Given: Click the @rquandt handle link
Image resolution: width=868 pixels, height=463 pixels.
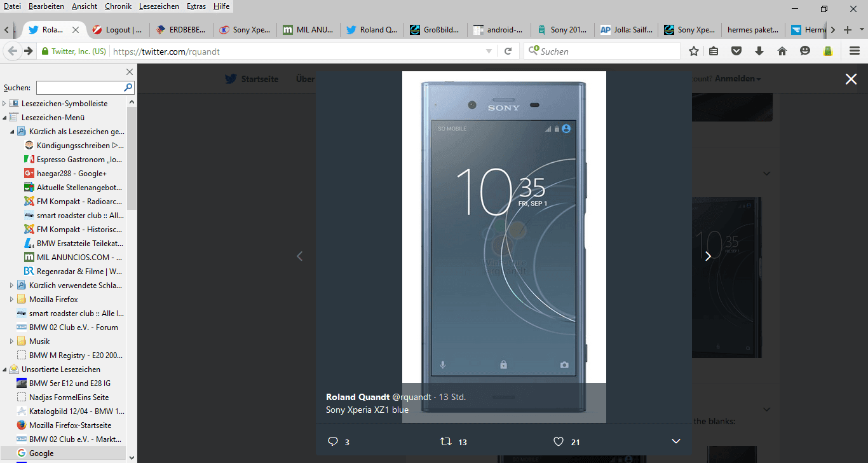Looking at the screenshot, I should coord(411,397).
